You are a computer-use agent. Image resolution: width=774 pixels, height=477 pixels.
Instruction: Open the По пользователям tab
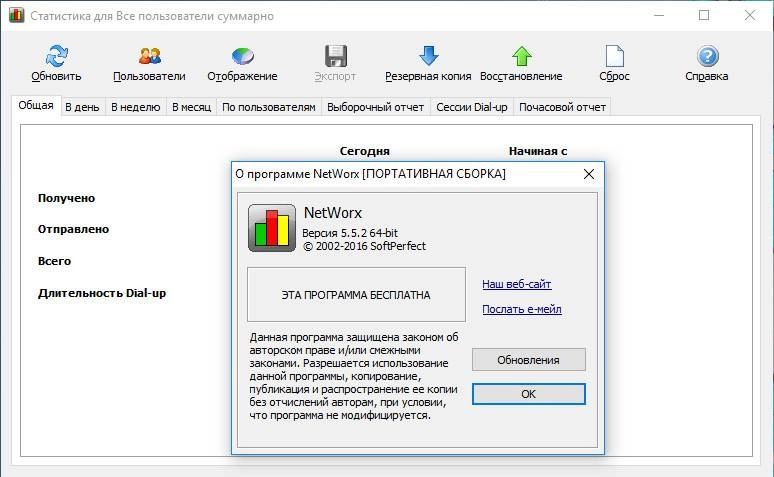point(269,107)
